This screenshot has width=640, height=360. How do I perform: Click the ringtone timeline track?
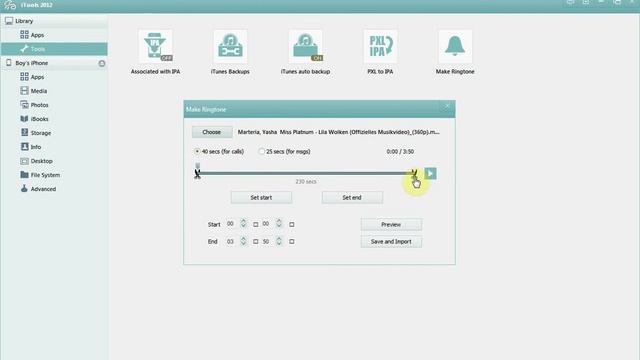(306, 174)
